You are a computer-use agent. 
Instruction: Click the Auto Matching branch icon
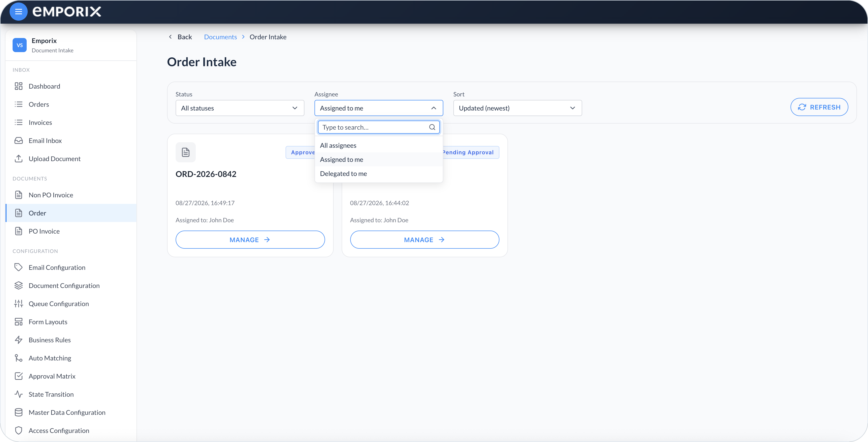(x=19, y=358)
